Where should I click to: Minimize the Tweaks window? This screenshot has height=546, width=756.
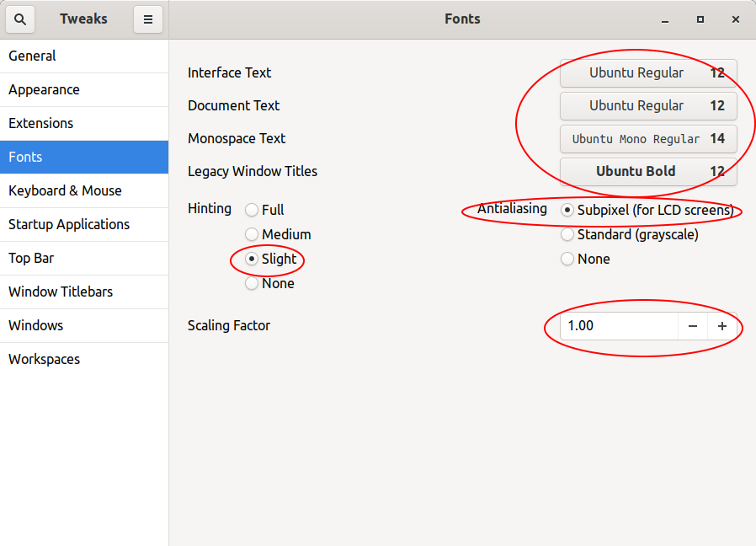[665, 19]
